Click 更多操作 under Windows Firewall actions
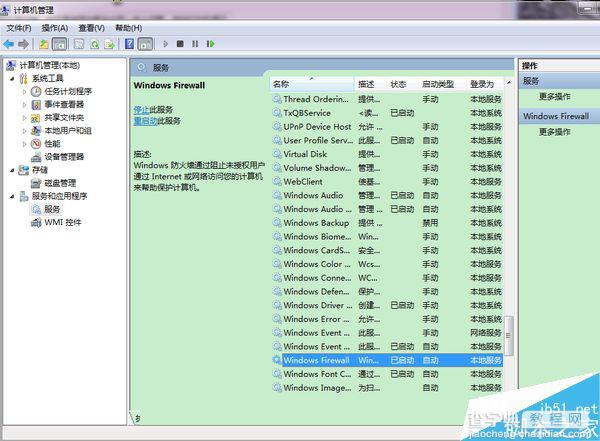This screenshot has width=600, height=441. [554, 132]
